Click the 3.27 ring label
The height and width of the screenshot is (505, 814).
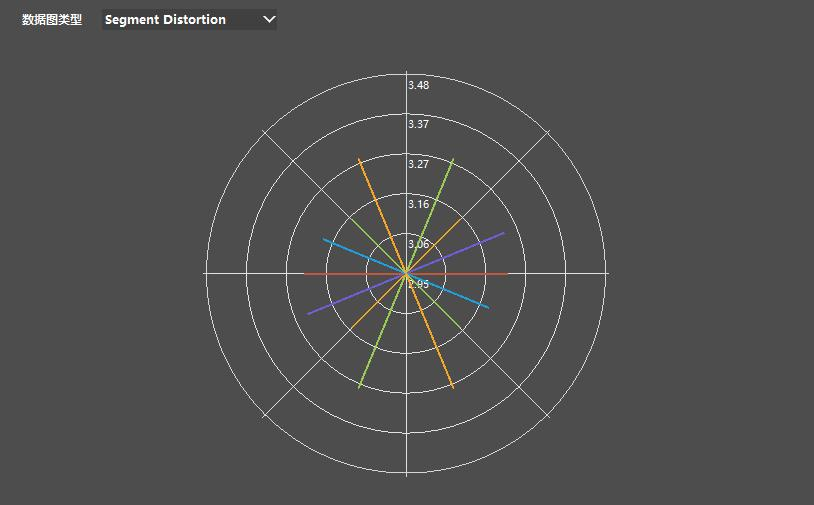point(419,165)
